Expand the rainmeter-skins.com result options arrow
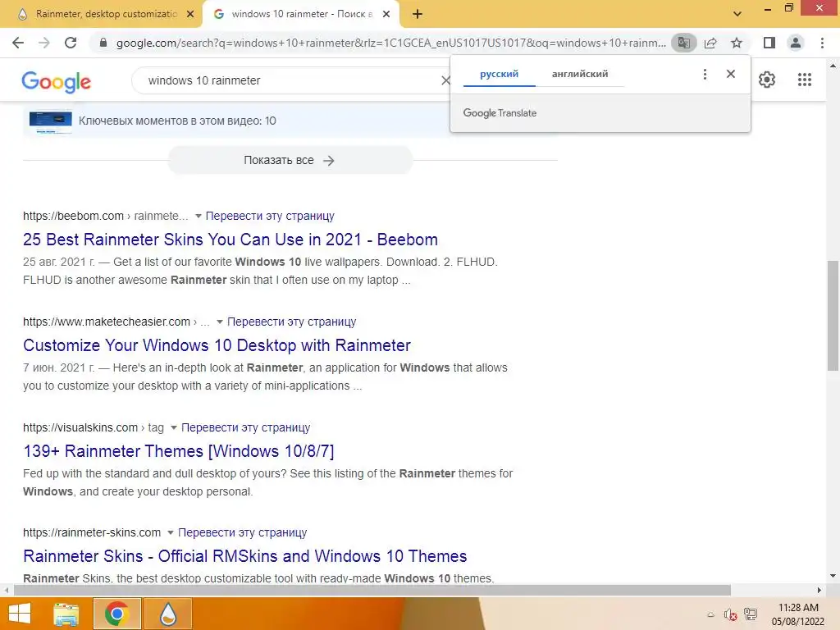The width and height of the screenshot is (840, 630). coord(171,532)
